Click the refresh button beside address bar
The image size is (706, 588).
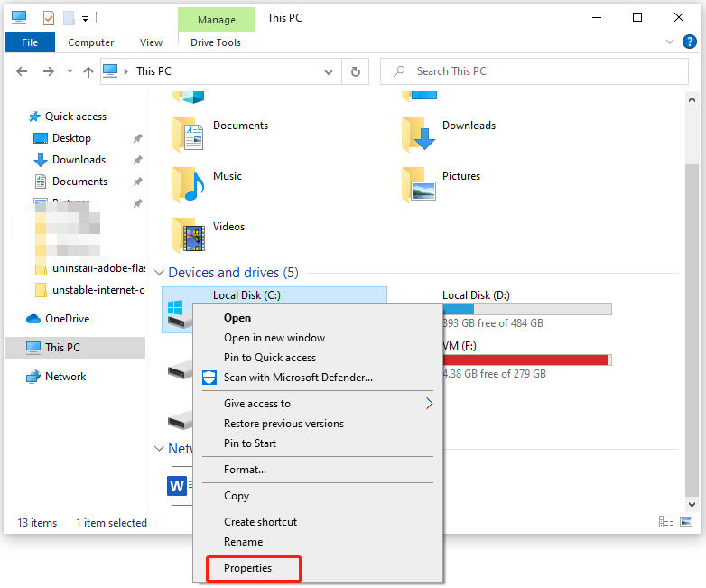click(x=356, y=71)
